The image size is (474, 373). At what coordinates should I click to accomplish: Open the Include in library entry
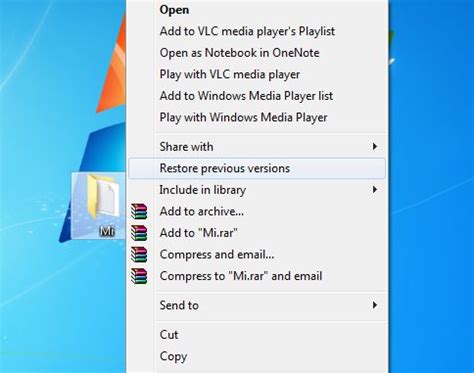tap(257, 190)
